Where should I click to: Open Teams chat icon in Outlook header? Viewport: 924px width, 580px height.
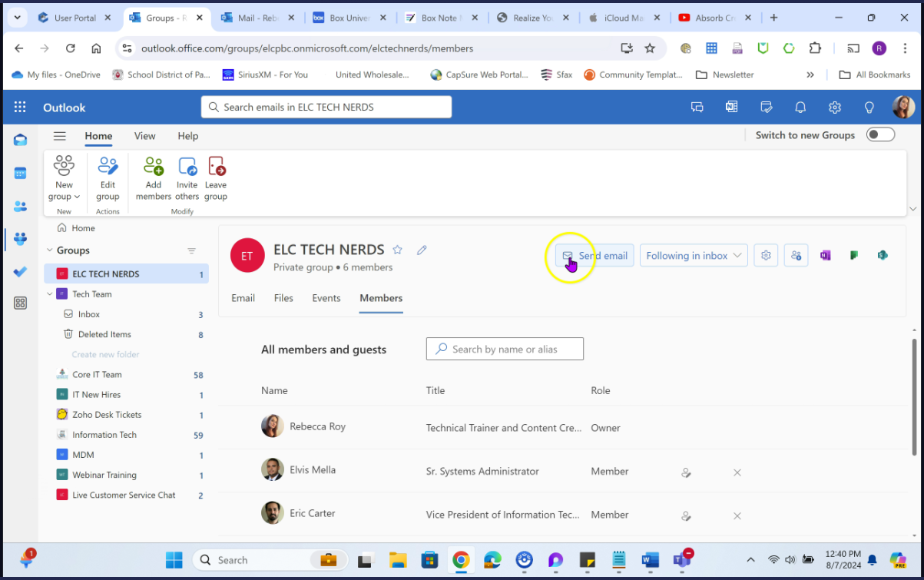coord(697,108)
